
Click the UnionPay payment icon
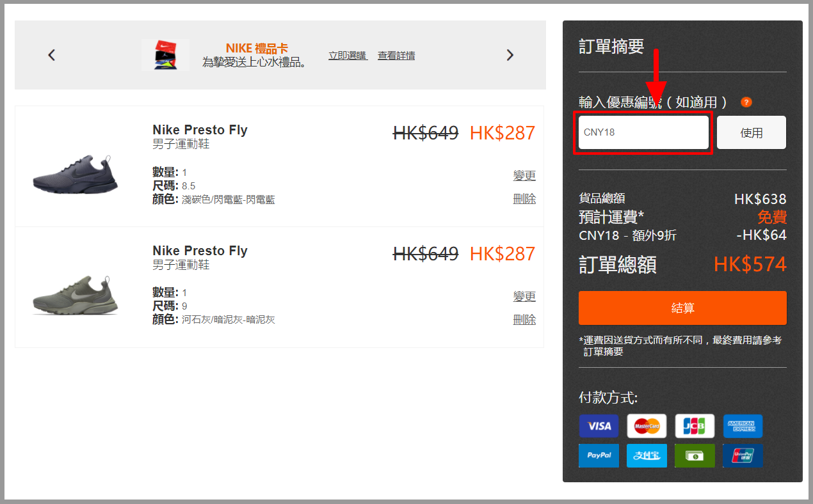click(x=743, y=455)
